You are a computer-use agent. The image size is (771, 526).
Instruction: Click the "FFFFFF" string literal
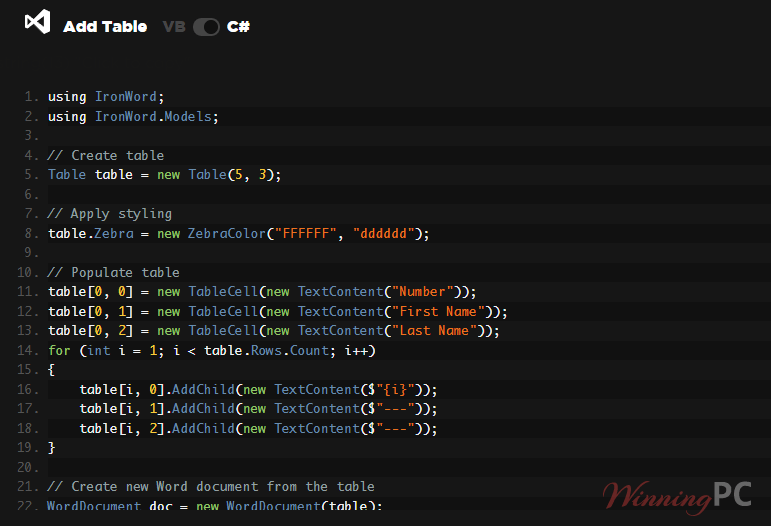pos(305,234)
